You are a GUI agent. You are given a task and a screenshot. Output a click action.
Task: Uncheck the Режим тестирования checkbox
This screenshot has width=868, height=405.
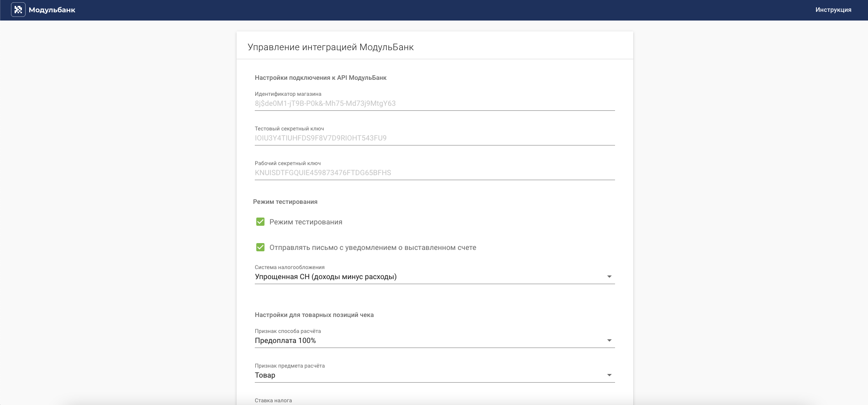tap(260, 222)
